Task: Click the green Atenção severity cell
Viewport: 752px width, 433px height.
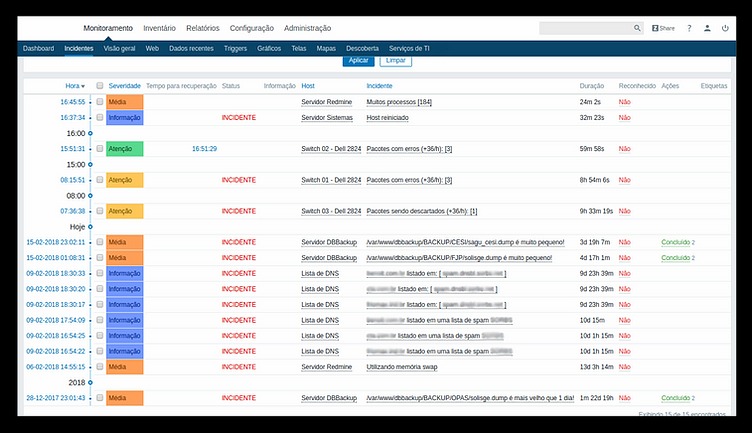Action: click(125, 149)
